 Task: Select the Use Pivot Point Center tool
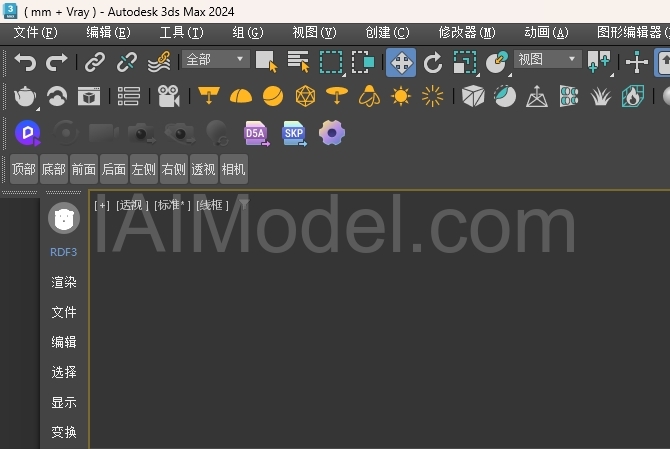599,62
